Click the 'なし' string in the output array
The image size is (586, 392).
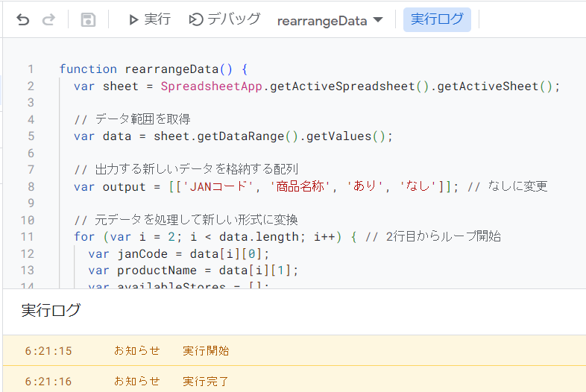tap(418, 186)
